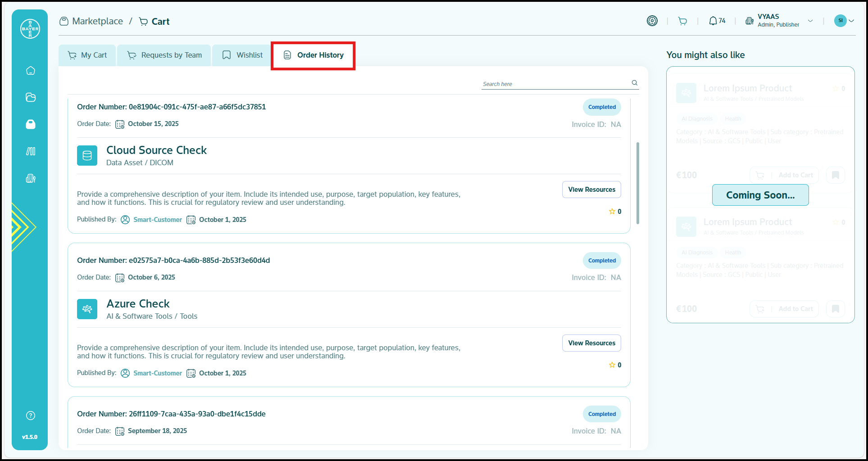Switch to the My Cart tab

point(87,55)
